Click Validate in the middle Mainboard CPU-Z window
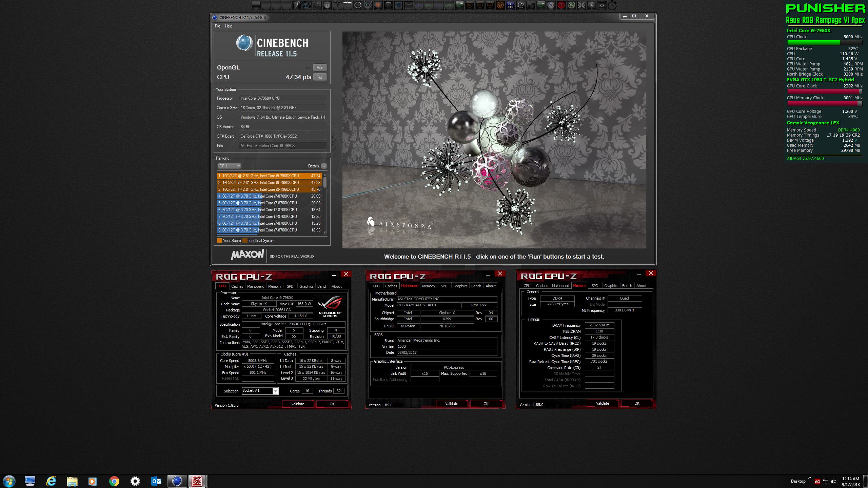Viewport: 868px width, 488px height. pos(452,404)
